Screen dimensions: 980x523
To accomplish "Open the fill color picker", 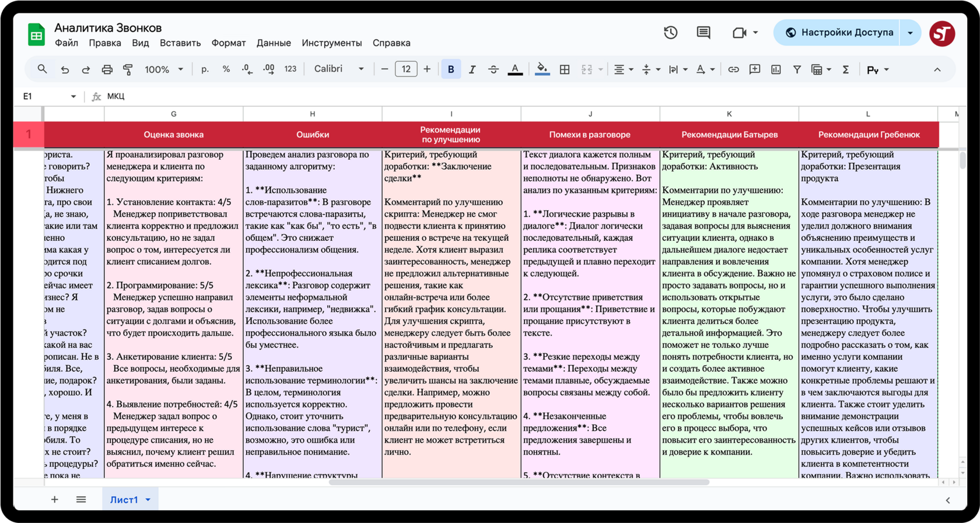I will tap(542, 69).
